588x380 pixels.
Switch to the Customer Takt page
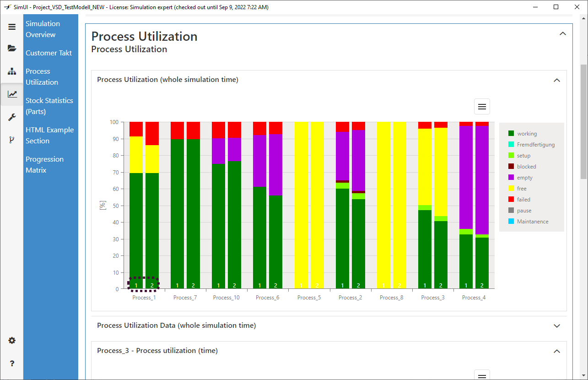tap(49, 53)
